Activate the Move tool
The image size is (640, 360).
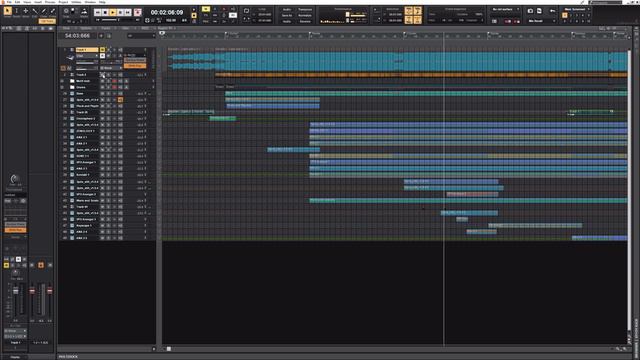26,11
